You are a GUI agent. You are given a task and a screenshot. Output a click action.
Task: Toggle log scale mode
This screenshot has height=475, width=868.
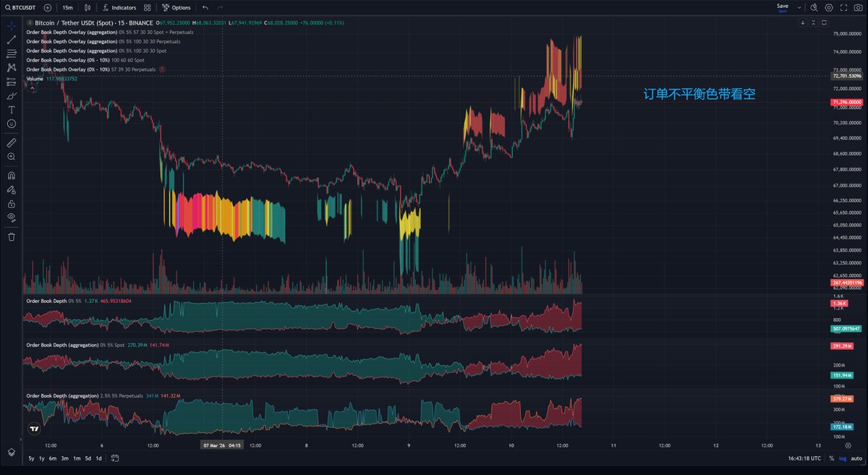pos(841,458)
